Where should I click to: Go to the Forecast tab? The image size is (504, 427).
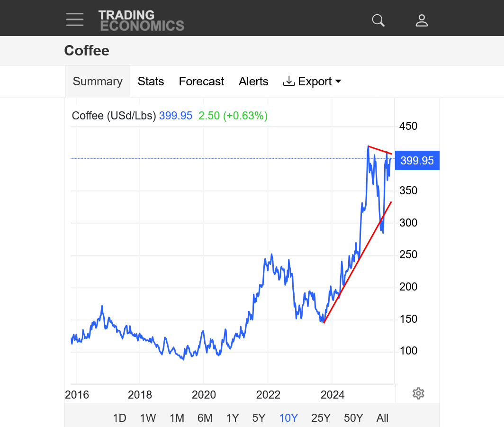201,82
